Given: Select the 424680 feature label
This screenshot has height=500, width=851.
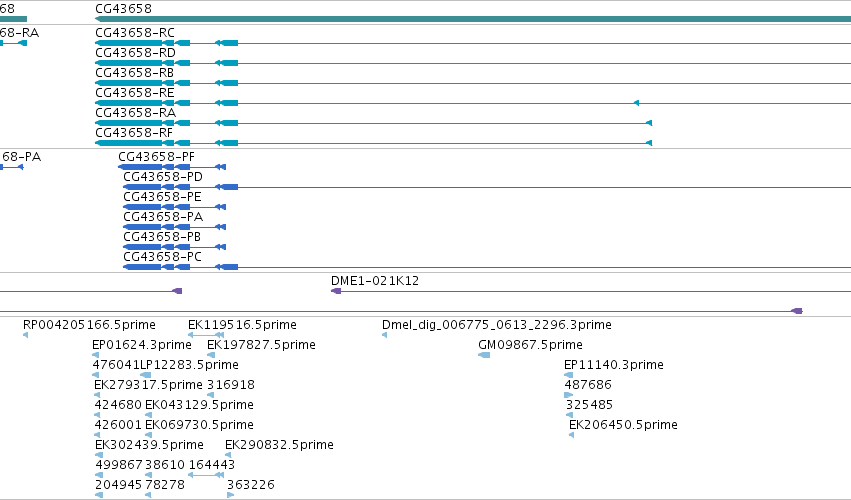Looking at the screenshot, I should pyautogui.click(x=118, y=405).
